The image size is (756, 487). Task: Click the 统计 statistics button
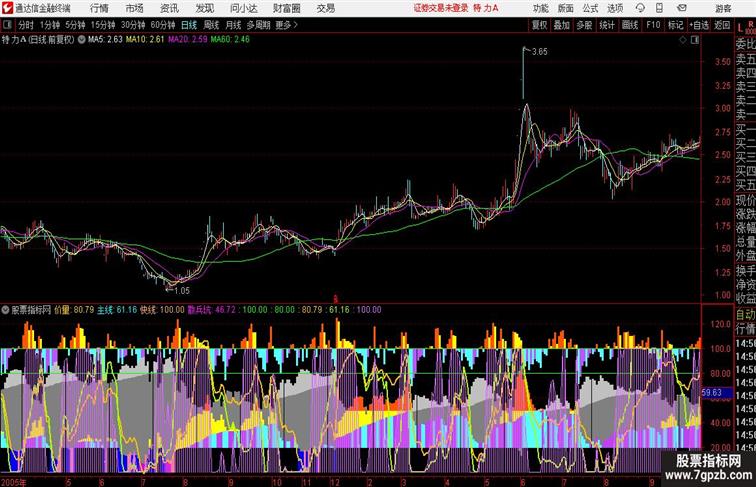(x=607, y=25)
